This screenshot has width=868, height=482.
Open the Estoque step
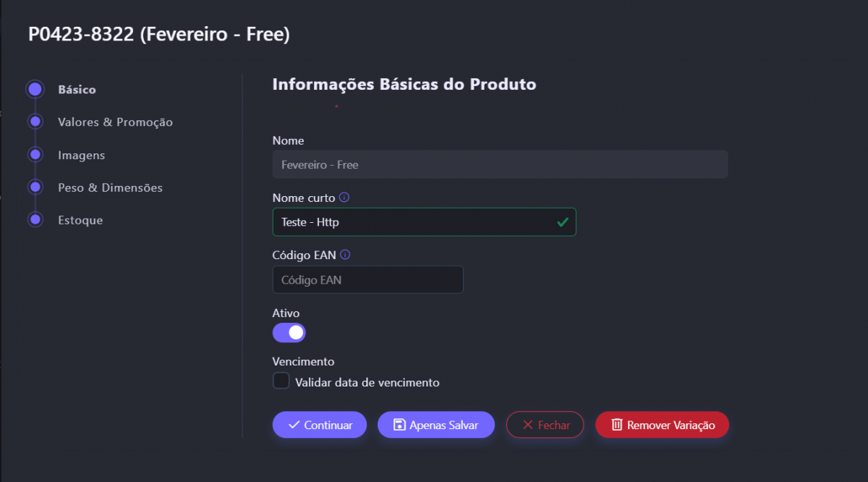pyautogui.click(x=80, y=219)
